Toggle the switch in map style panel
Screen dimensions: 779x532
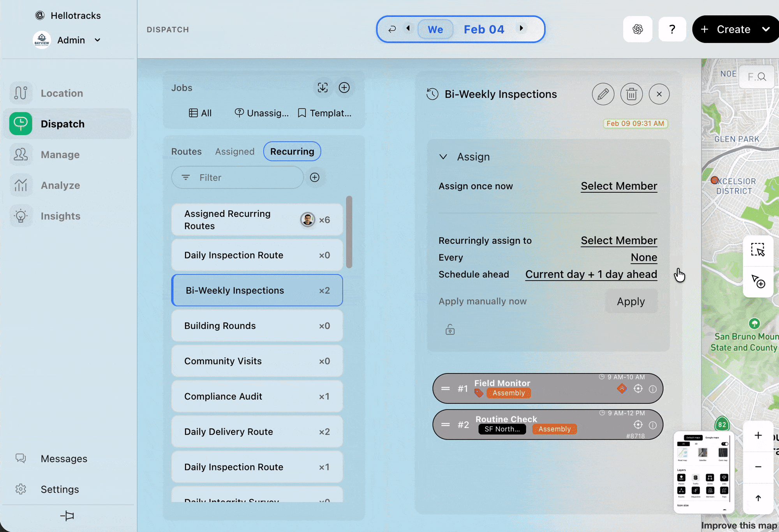724,444
